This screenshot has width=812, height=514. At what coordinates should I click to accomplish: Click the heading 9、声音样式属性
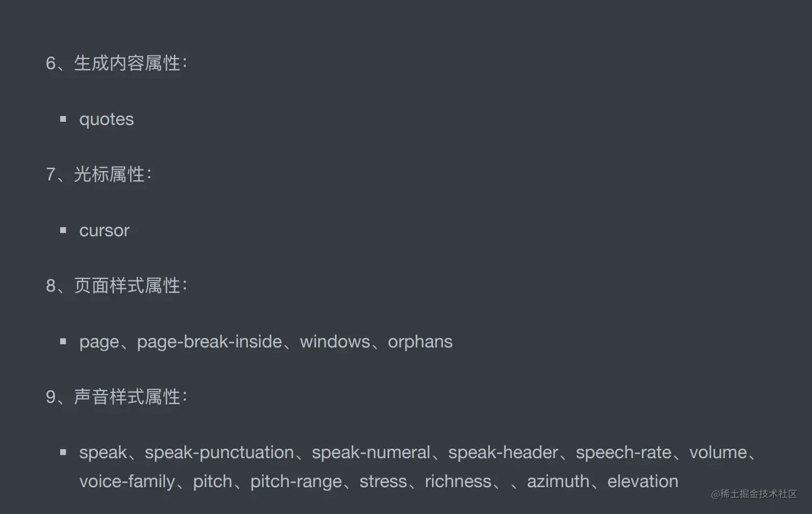(117, 397)
